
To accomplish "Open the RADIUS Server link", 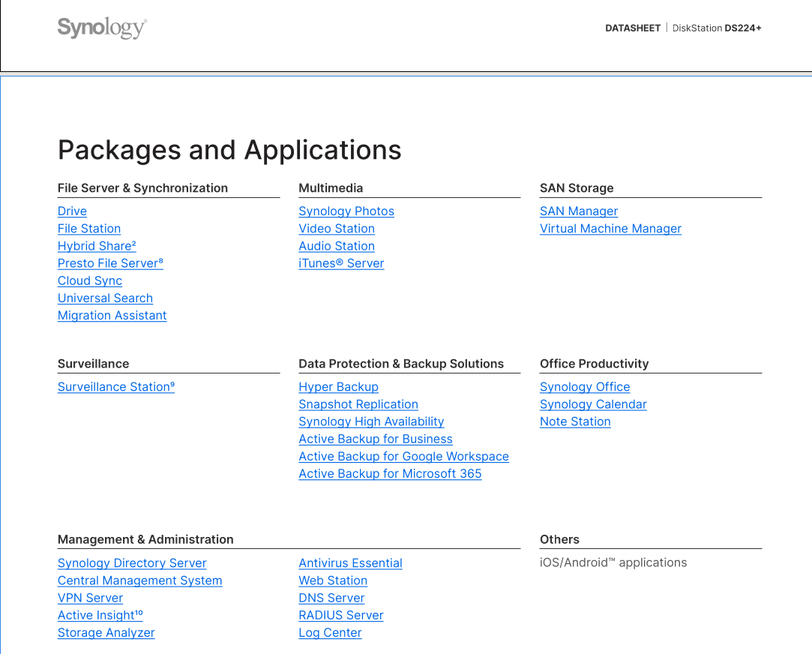I will 340,615.
